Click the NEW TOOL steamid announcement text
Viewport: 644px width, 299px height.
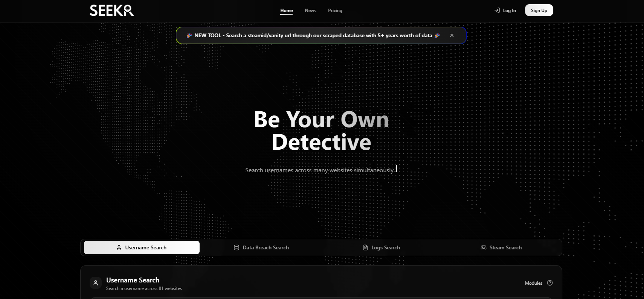coord(313,35)
